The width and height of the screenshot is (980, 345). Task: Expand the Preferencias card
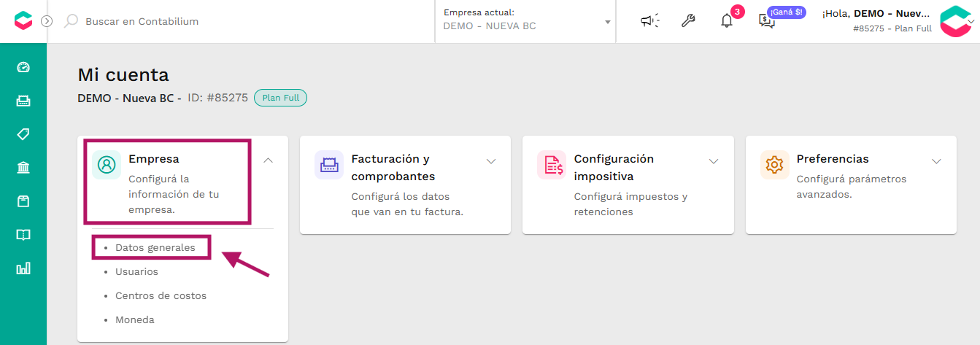[936, 160]
